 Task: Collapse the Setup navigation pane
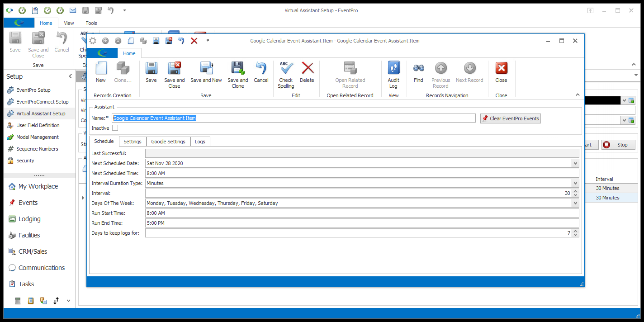tap(70, 76)
